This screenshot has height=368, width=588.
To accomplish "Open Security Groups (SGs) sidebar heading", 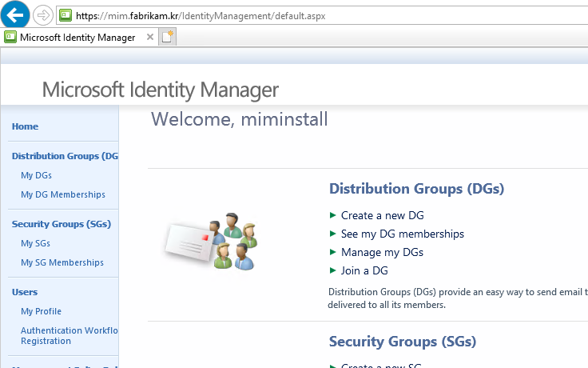I will click(x=62, y=224).
